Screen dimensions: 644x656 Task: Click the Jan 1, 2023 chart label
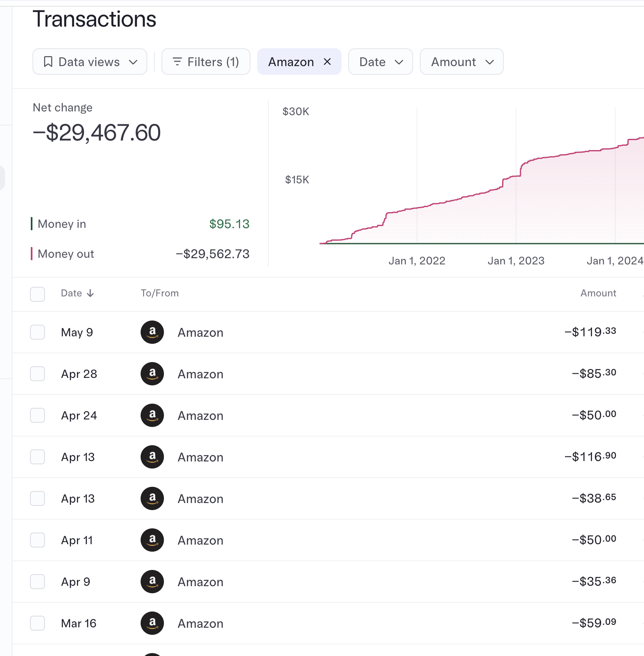[x=516, y=261]
